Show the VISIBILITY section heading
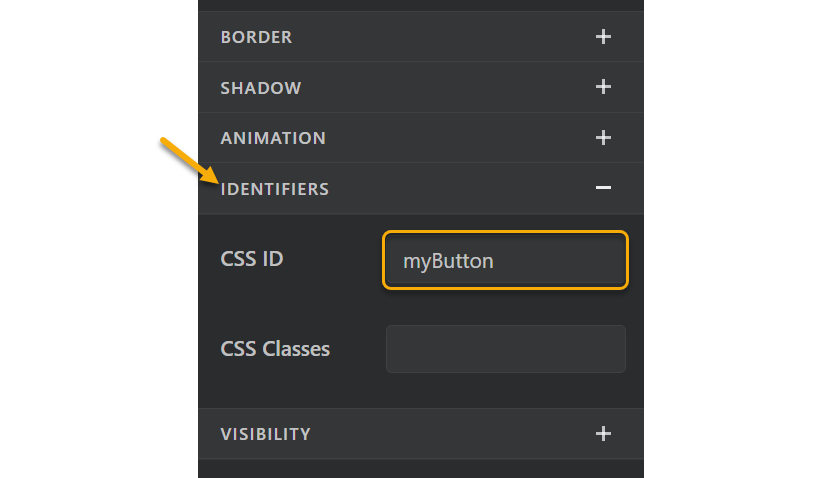The width and height of the screenshot is (831, 478). [x=266, y=434]
